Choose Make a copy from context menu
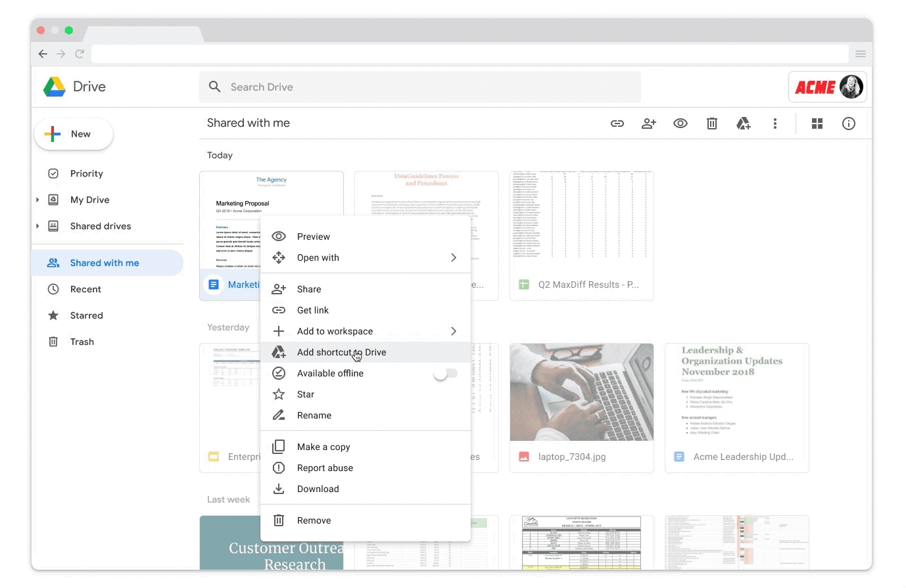Viewport: 906px width, 588px height. tap(323, 447)
